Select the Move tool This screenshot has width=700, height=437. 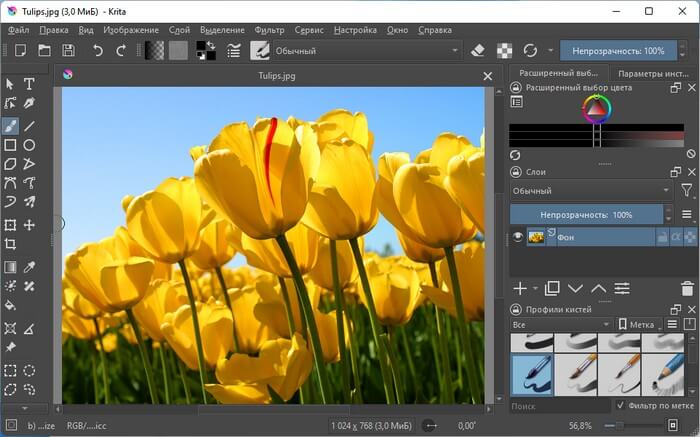coord(29,225)
